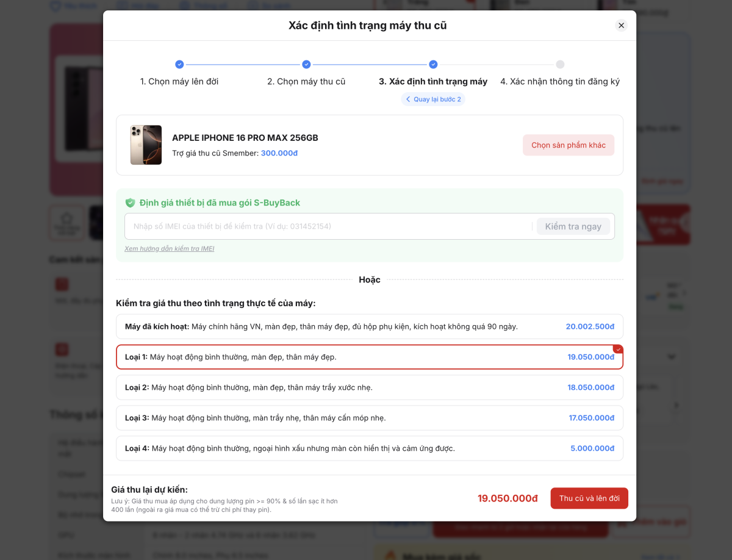The image size is (732, 560).
Task: Click the green S-BuyBack shield icon
Action: point(130,203)
